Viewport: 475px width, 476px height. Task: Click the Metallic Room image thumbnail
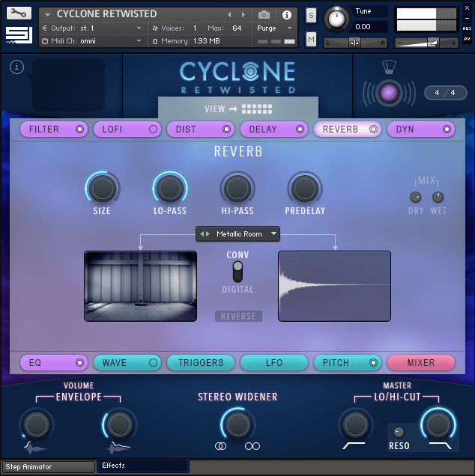(141, 286)
